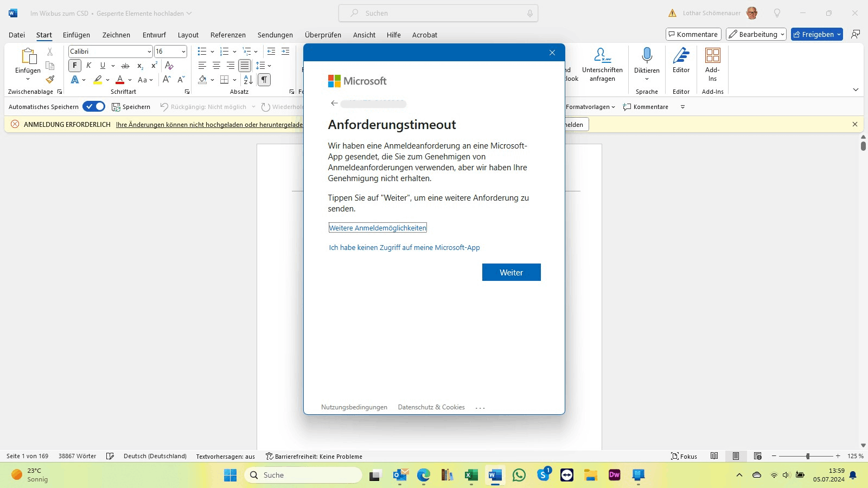This screenshot has width=868, height=488.
Task: Open the Schriftart dialog launcher
Action: [187, 92]
